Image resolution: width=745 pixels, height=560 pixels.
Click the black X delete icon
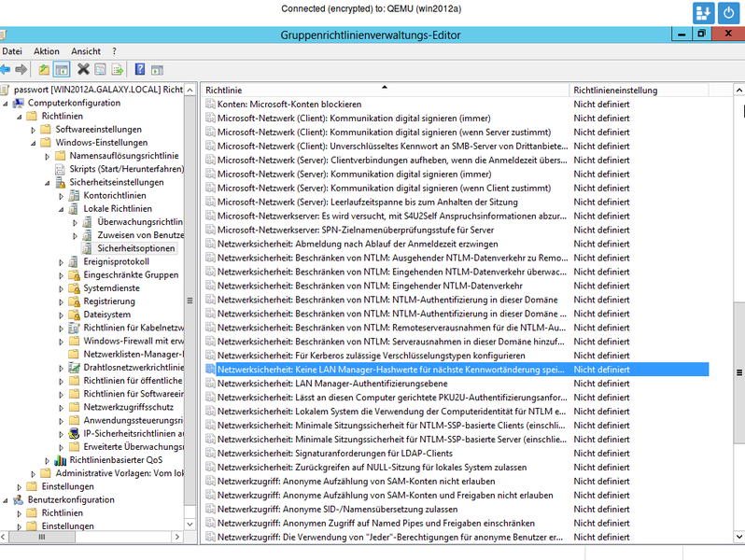point(84,69)
